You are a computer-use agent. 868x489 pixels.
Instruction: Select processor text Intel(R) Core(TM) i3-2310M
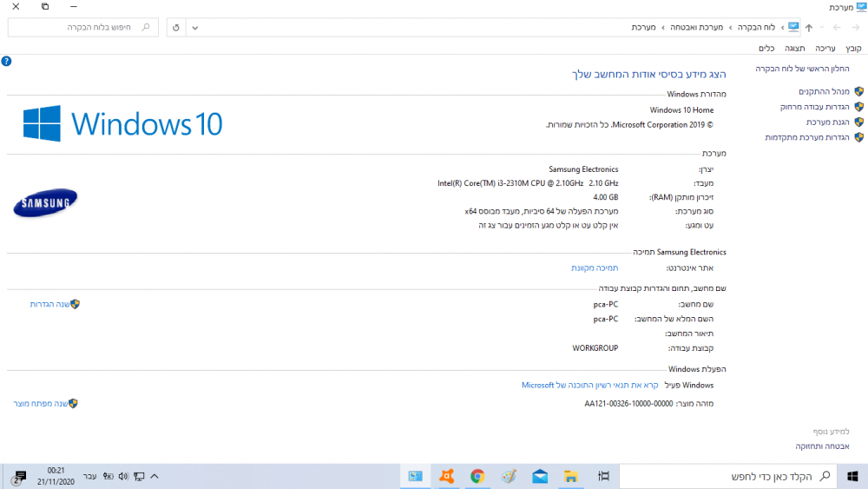(528, 183)
